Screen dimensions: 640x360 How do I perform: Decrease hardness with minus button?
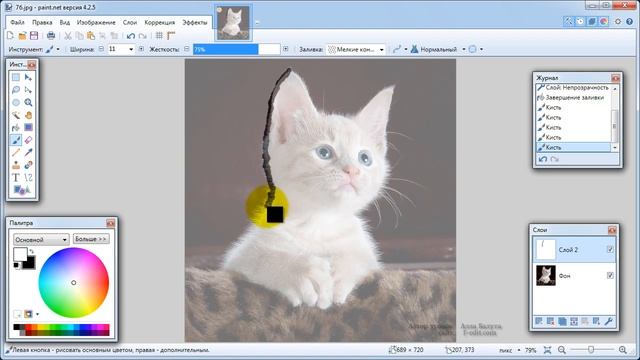point(187,49)
